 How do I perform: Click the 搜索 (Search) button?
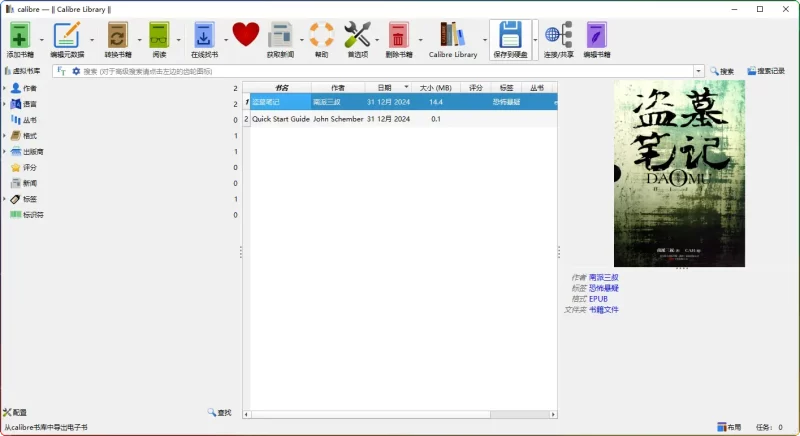click(x=722, y=71)
